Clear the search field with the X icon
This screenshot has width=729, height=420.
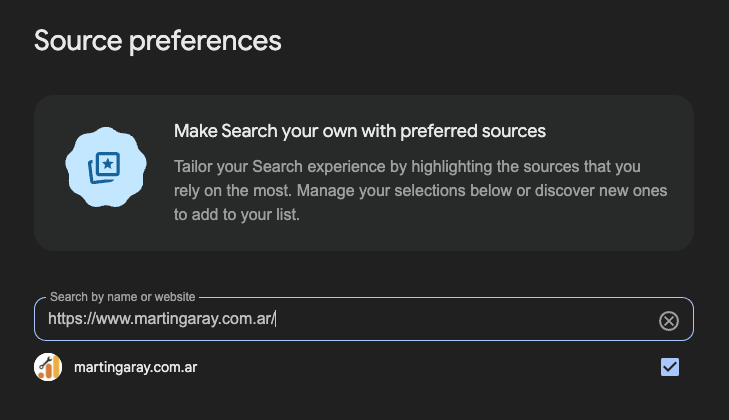coord(669,321)
